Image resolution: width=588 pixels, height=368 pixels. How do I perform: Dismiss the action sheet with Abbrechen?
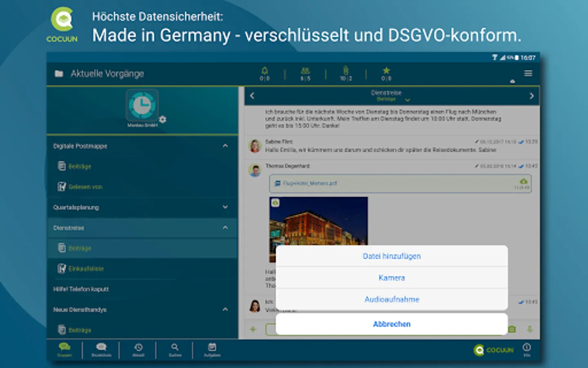(x=392, y=324)
